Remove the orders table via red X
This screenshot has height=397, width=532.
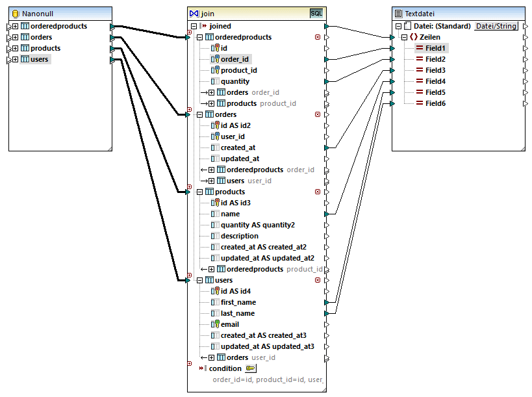[318, 115]
